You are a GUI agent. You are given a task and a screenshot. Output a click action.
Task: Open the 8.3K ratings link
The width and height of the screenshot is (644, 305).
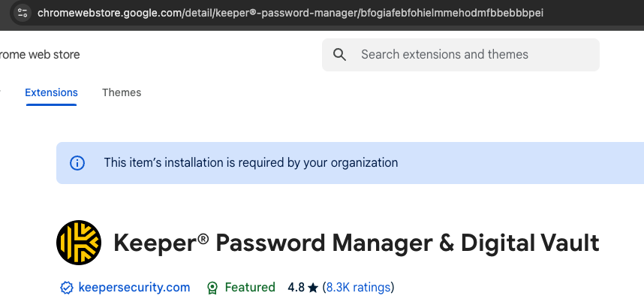(x=358, y=288)
